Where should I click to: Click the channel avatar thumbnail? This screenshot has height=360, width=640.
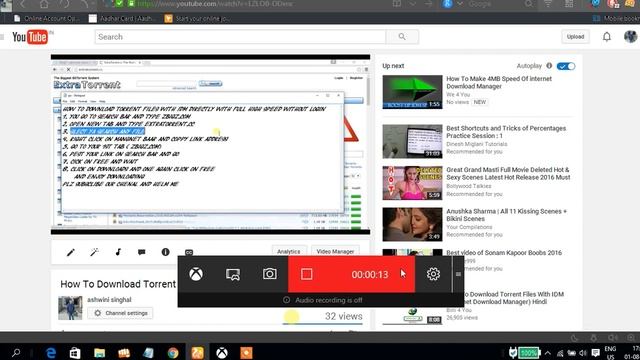(x=70, y=308)
